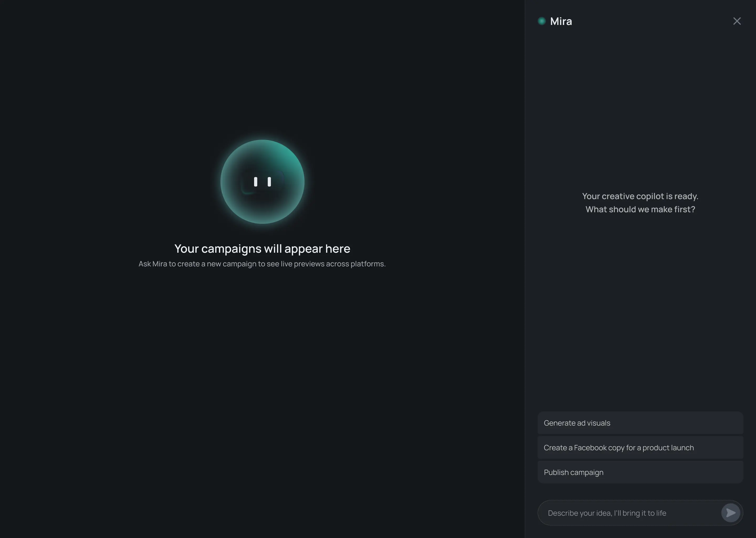The height and width of the screenshot is (538, 756).
Task: Select the "Publish campaign" quick action
Action: coord(640,472)
